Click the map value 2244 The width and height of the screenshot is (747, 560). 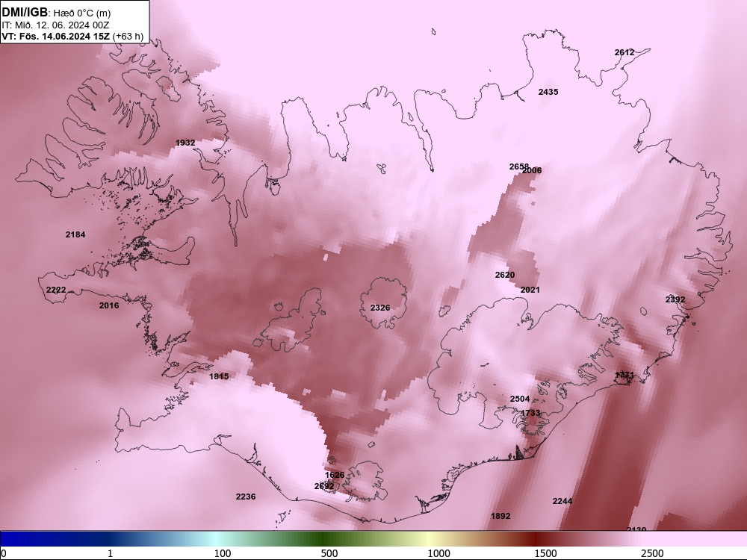pos(562,501)
